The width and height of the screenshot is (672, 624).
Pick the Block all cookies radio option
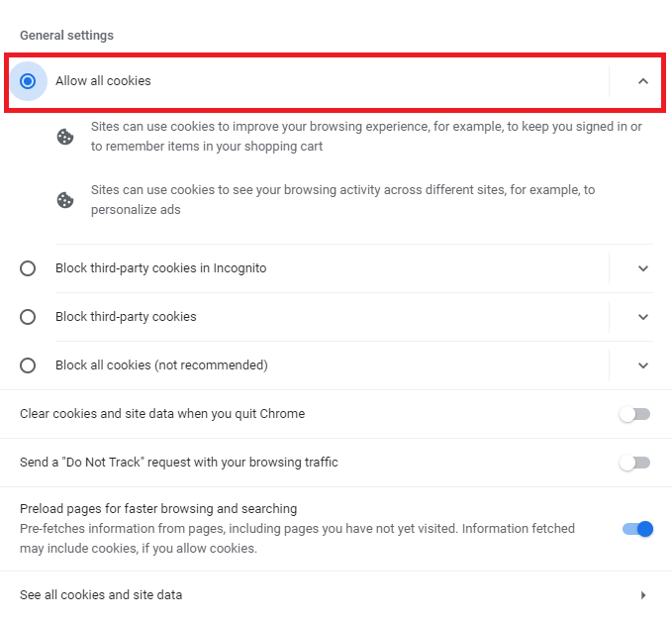coord(28,365)
